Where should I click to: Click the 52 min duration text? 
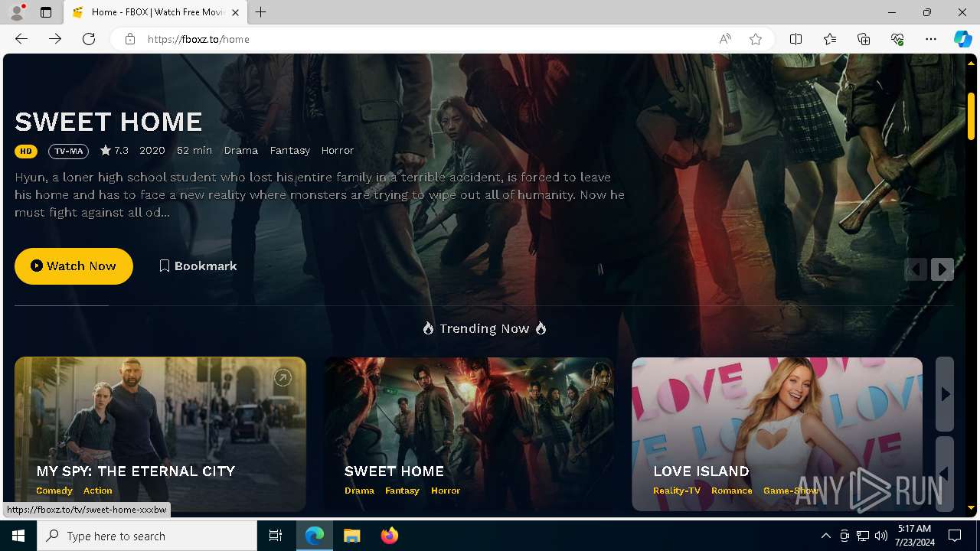point(194,150)
